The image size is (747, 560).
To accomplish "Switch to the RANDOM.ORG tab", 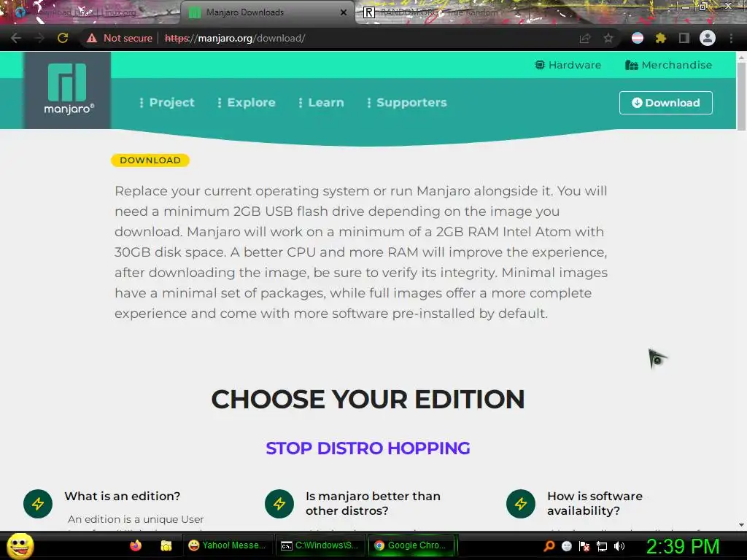I will pyautogui.click(x=438, y=12).
